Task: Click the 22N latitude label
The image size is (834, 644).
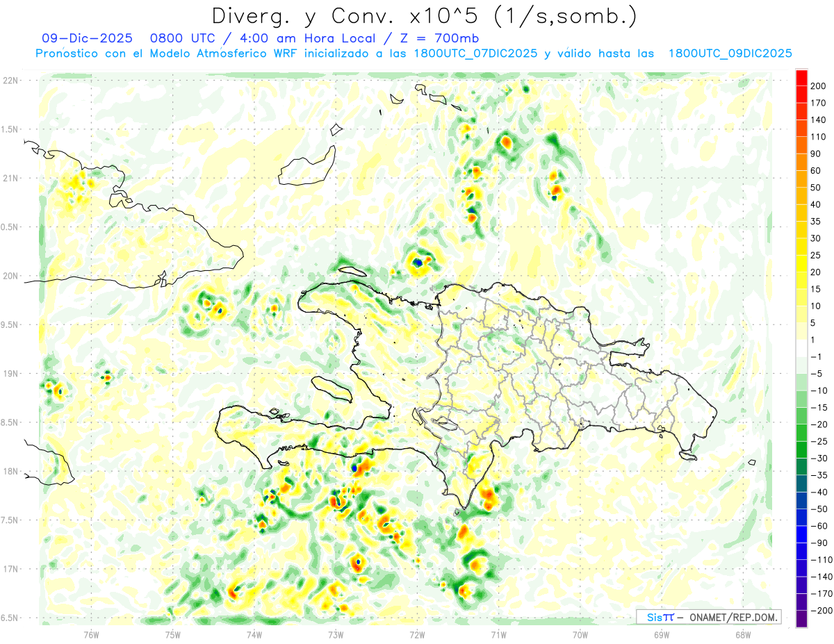Action: [10, 81]
